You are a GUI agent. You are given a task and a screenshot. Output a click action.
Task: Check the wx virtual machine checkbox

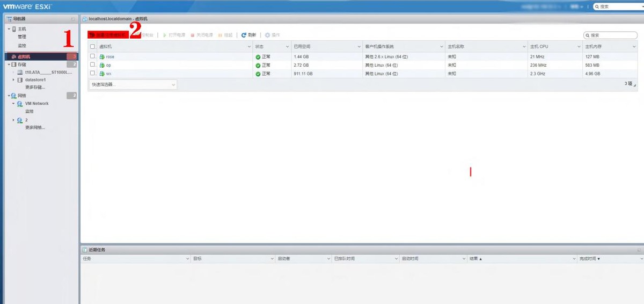coord(92,73)
